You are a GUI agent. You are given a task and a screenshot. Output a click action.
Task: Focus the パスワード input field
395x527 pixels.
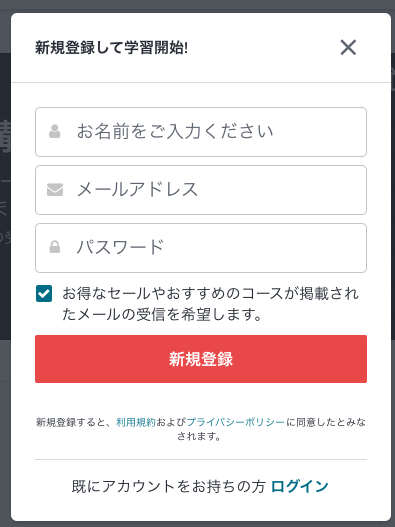tap(201, 248)
